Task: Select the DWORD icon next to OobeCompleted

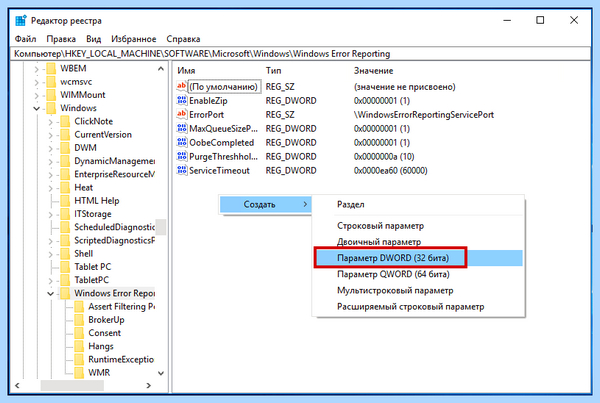Action: (181, 142)
